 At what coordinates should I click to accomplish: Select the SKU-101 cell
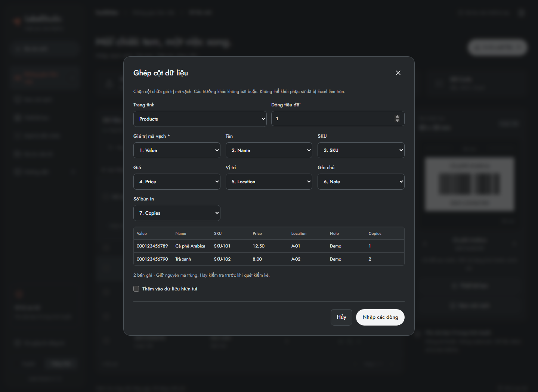click(222, 246)
